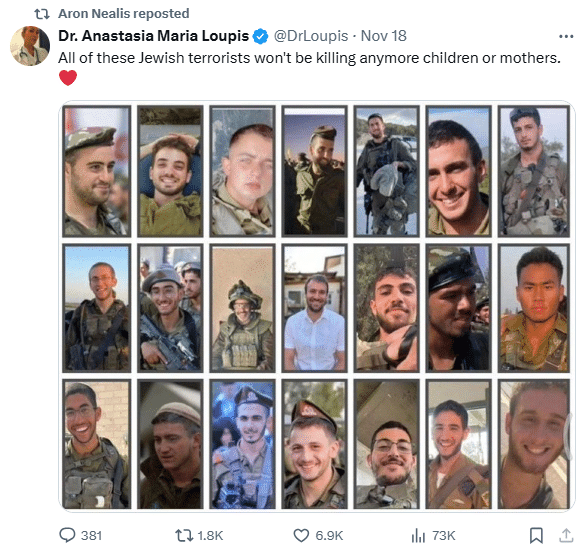Click the 1.8K reposts count
The width and height of the screenshot is (587, 550).
click(210, 535)
